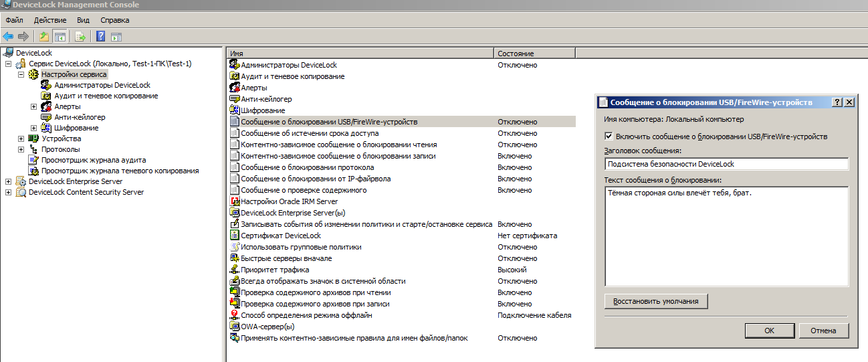Image resolution: width=868 pixels, height=362 pixels.
Task: Click the Устройства icon in the tree
Action: point(33,139)
